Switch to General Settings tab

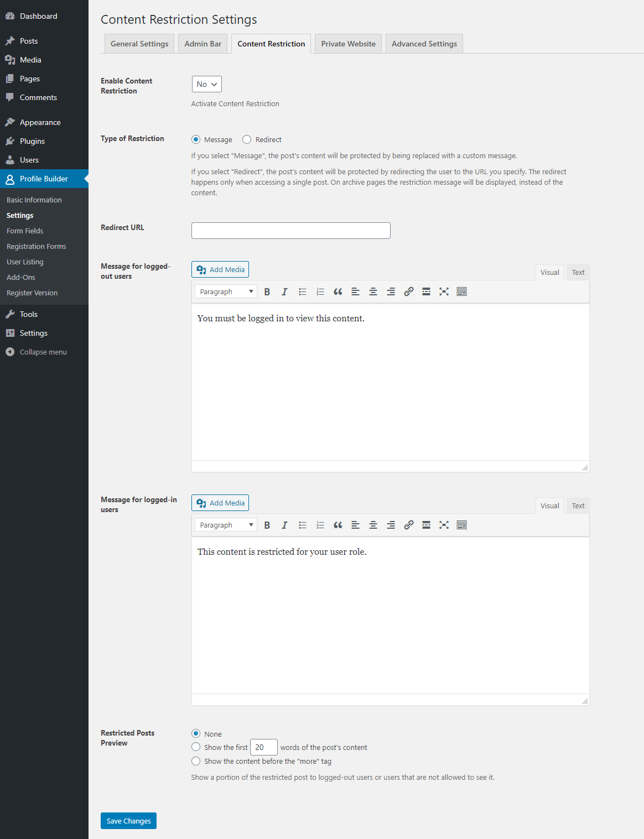click(139, 44)
